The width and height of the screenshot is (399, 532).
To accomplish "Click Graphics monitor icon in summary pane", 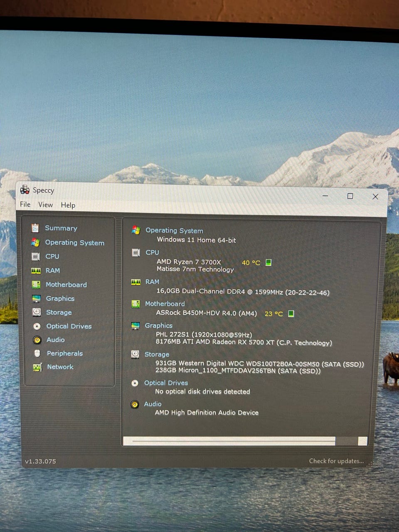I will (135, 326).
